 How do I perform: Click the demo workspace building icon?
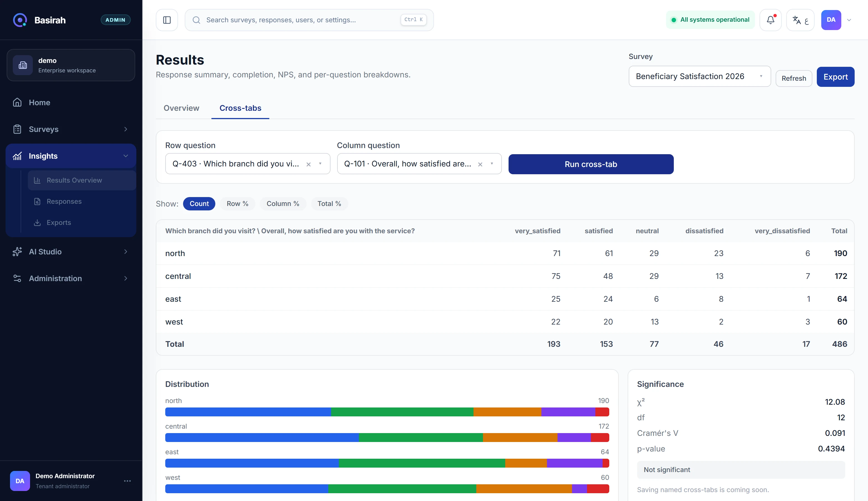[23, 65]
